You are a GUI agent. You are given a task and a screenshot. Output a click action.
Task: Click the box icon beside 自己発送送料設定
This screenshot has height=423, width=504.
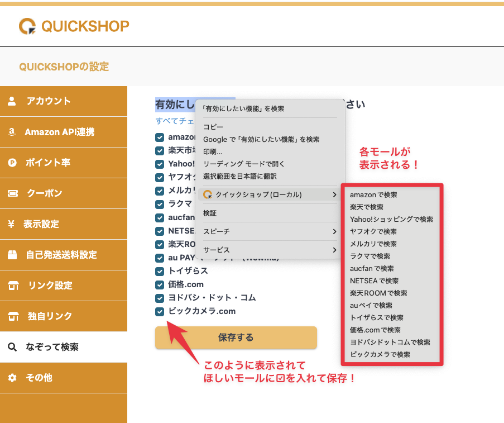pos(12,255)
